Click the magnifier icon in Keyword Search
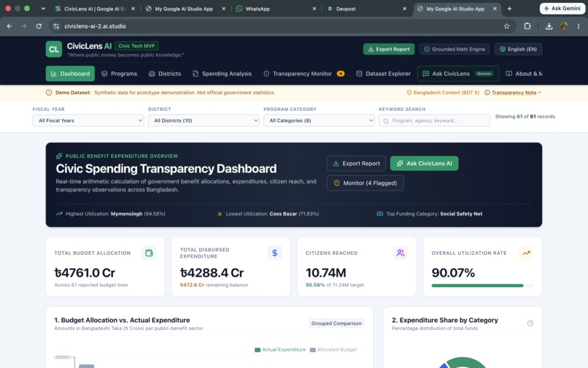The height and width of the screenshot is (368, 588). point(386,121)
